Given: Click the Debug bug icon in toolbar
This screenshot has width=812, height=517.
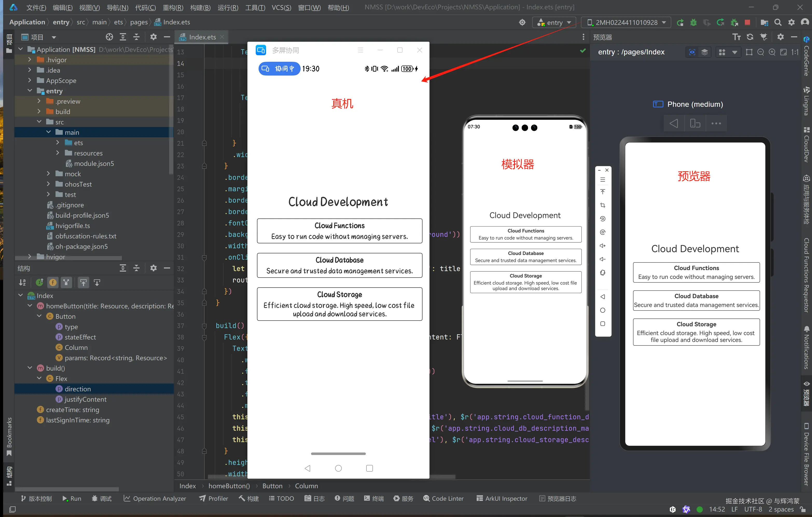Looking at the screenshot, I should pos(693,23).
